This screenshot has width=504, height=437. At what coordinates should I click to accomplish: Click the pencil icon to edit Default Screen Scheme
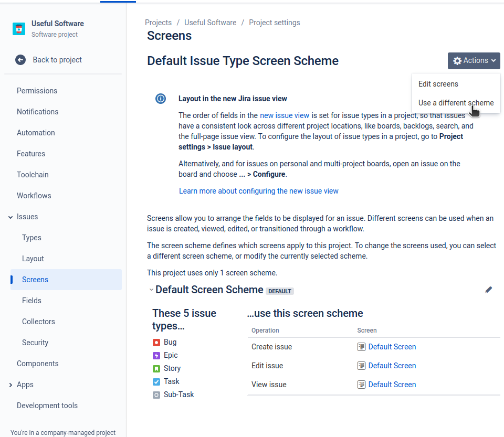tap(488, 289)
